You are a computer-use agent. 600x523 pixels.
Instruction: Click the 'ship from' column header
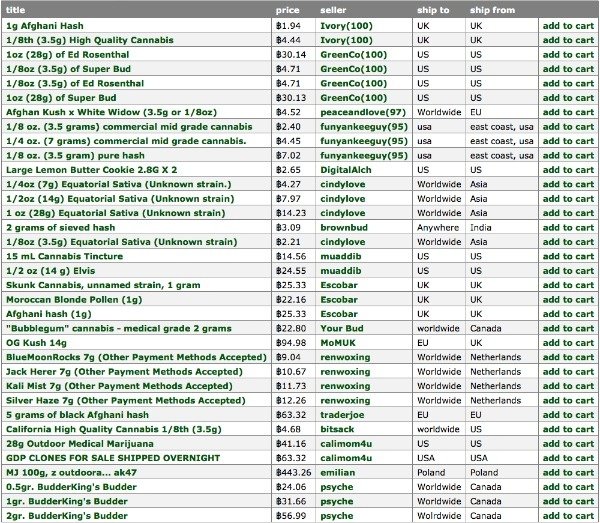click(x=492, y=10)
